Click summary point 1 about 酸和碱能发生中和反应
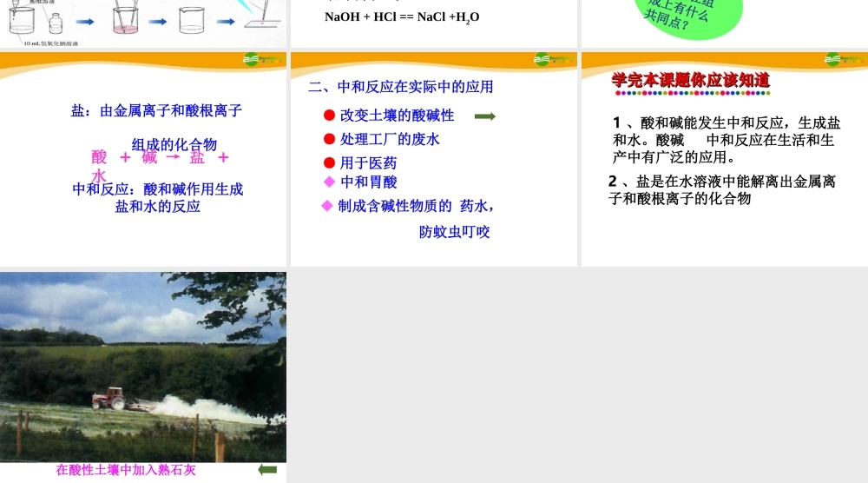This screenshot has height=483, width=868. (727, 140)
